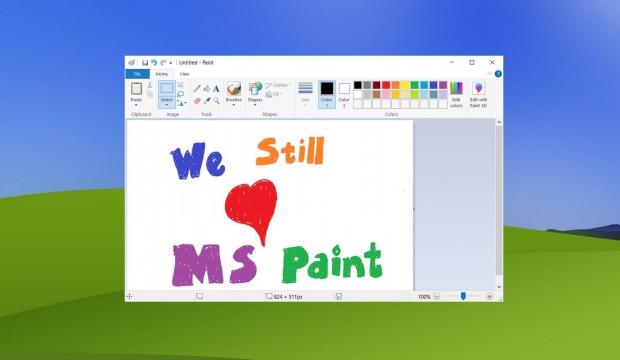Select the Eraser tool
The image size is (620, 360).
tap(197, 101)
